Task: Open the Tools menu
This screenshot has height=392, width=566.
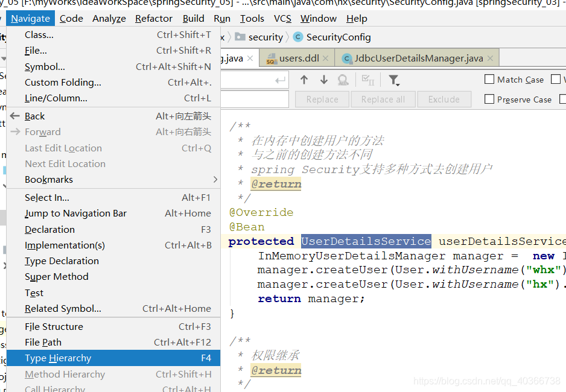Action: pos(252,18)
